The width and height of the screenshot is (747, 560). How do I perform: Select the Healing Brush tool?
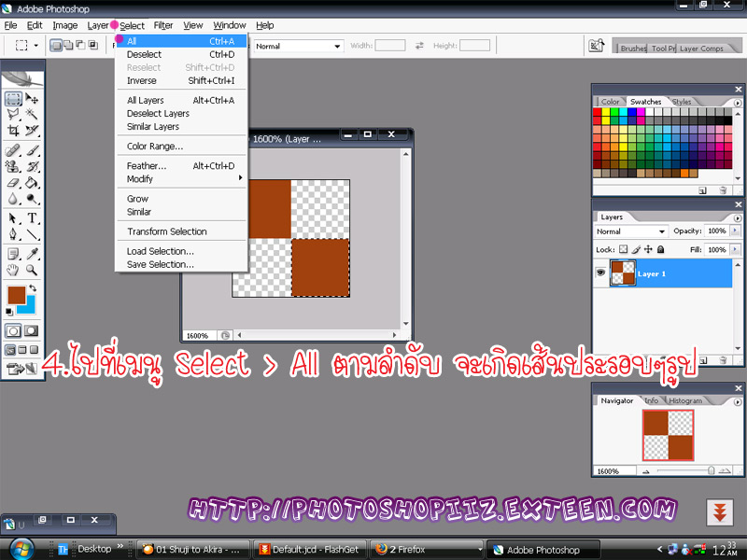13,150
